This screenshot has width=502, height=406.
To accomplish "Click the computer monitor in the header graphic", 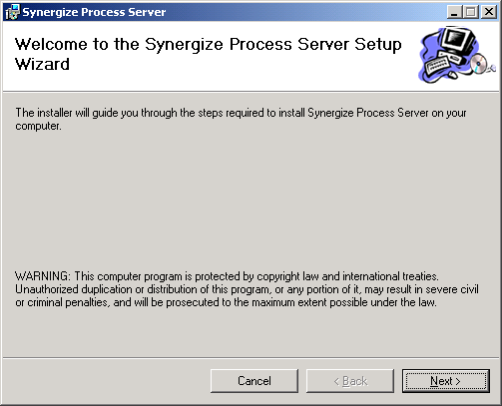I will click(x=458, y=41).
